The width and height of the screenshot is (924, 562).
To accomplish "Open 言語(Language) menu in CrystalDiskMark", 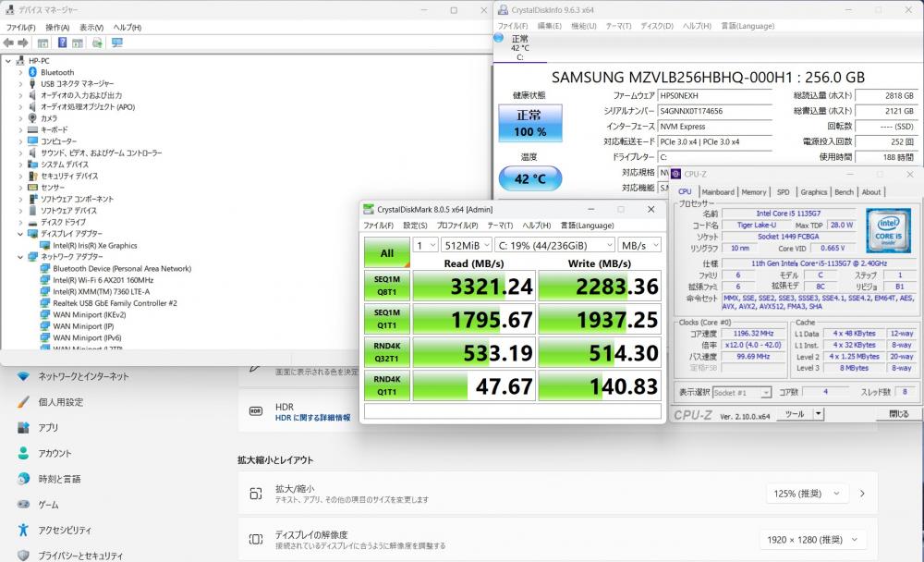I will click(587, 226).
